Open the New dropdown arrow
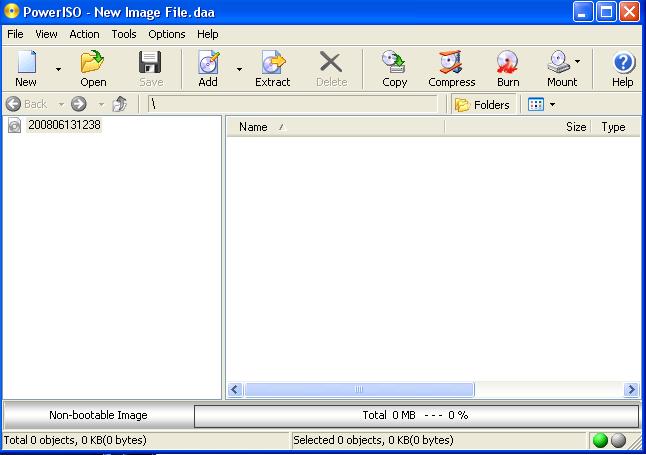This screenshot has height=455, width=646. (59, 69)
